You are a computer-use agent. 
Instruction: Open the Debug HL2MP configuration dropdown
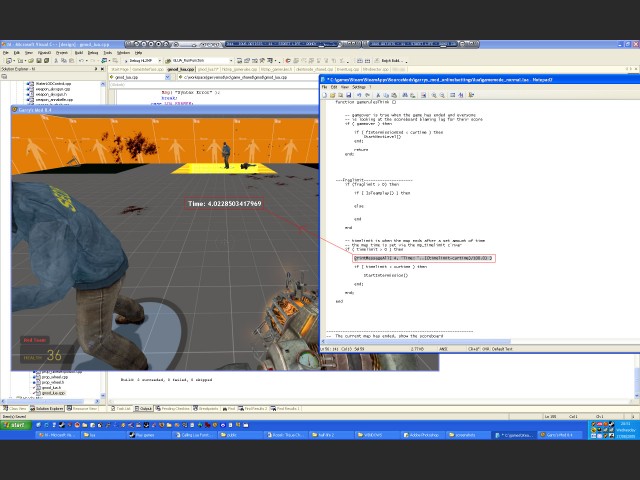(x=160, y=61)
